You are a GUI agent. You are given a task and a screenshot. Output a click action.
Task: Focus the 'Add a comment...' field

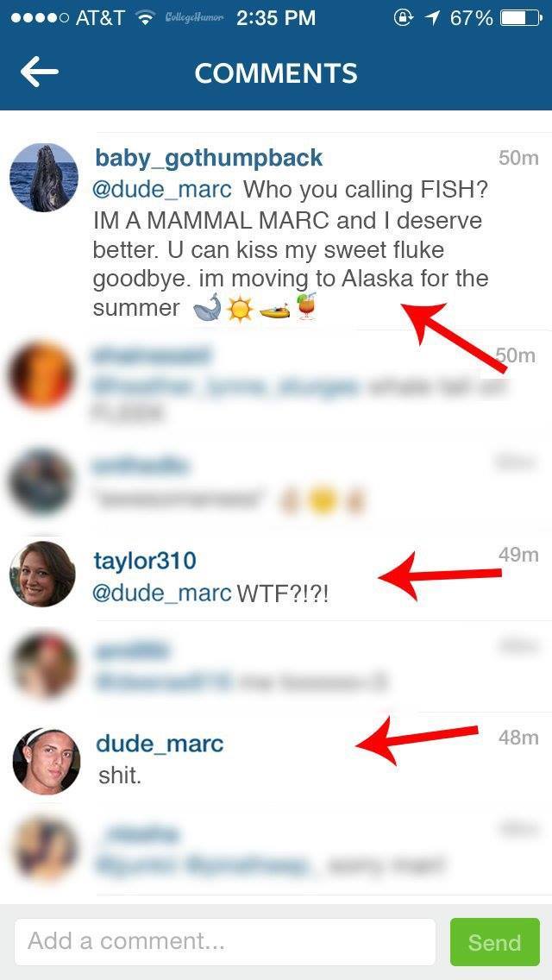(x=224, y=941)
